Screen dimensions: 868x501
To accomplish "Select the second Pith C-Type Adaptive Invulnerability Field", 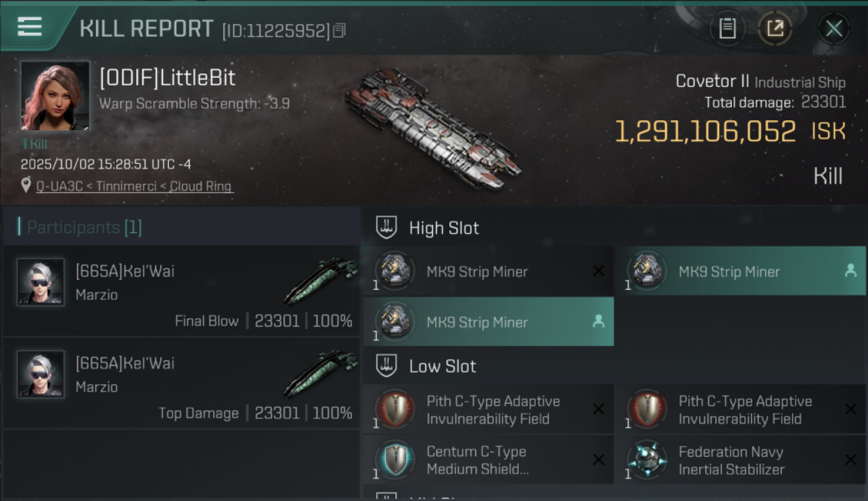I will point(740,409).
